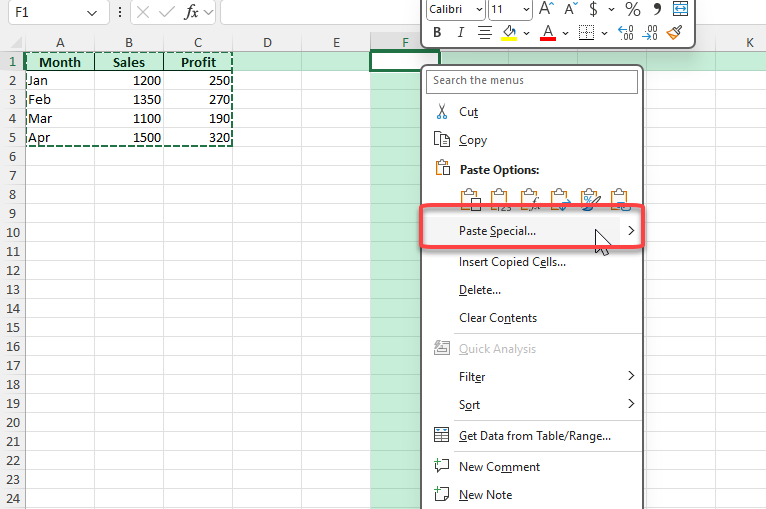Viewport: 766px width, 509px height.
Task: Click the Search the menus box
Action: [x=532, y=81]
